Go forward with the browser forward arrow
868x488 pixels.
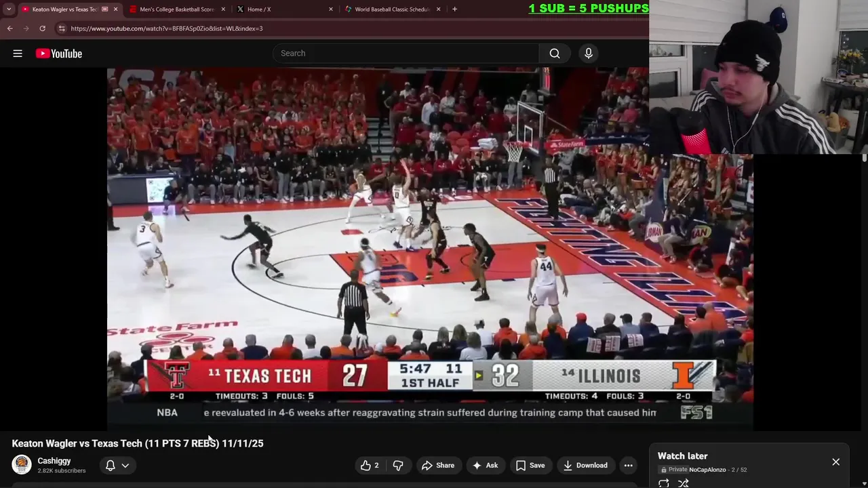tap(26, 28)
